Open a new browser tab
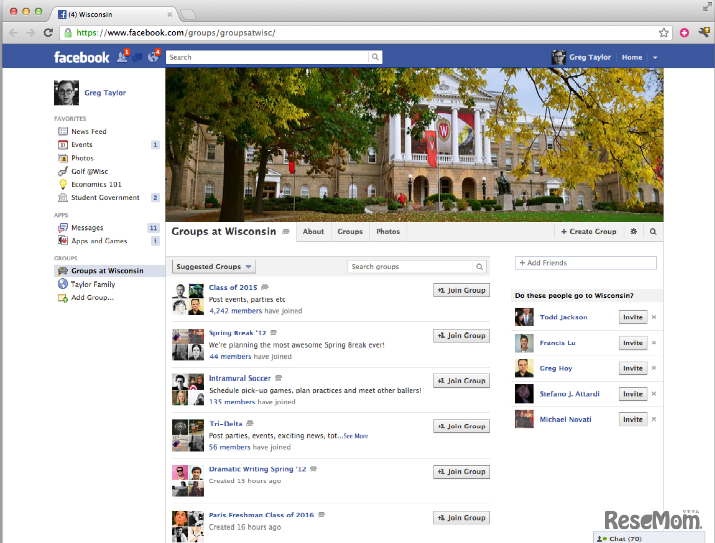This screenshot has width=715, height=543. click(188, 15)
